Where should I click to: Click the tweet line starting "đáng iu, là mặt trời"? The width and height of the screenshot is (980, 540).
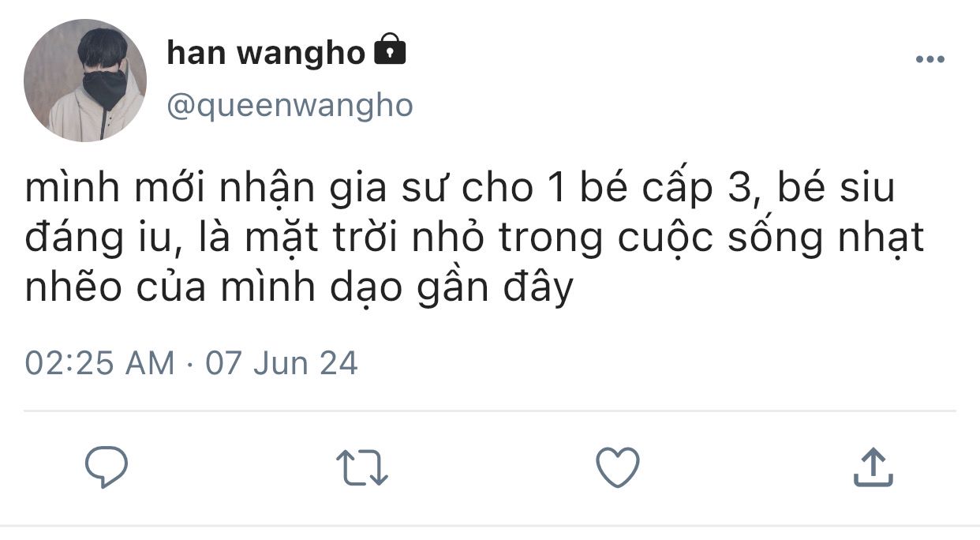click(474, 239)
